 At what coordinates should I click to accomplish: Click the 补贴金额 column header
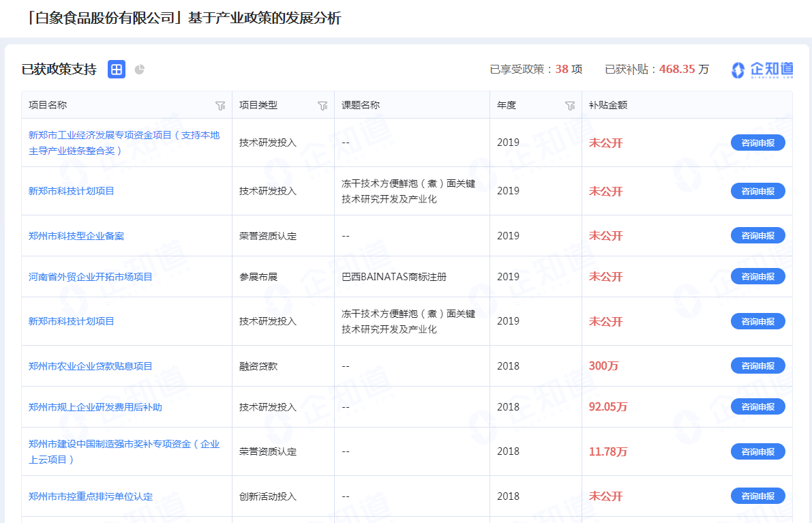(608, 105)
